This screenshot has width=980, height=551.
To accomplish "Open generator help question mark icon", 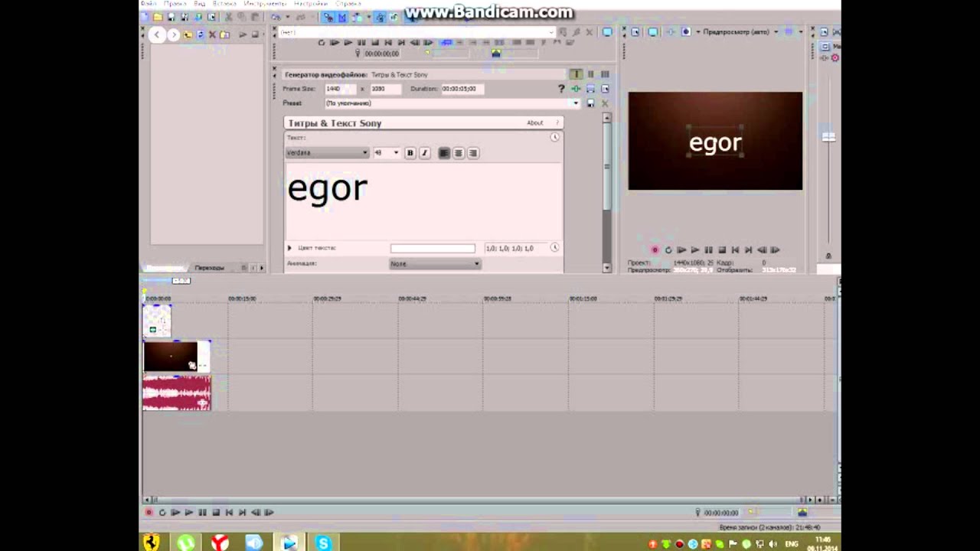I will click(x=561, y=89).
